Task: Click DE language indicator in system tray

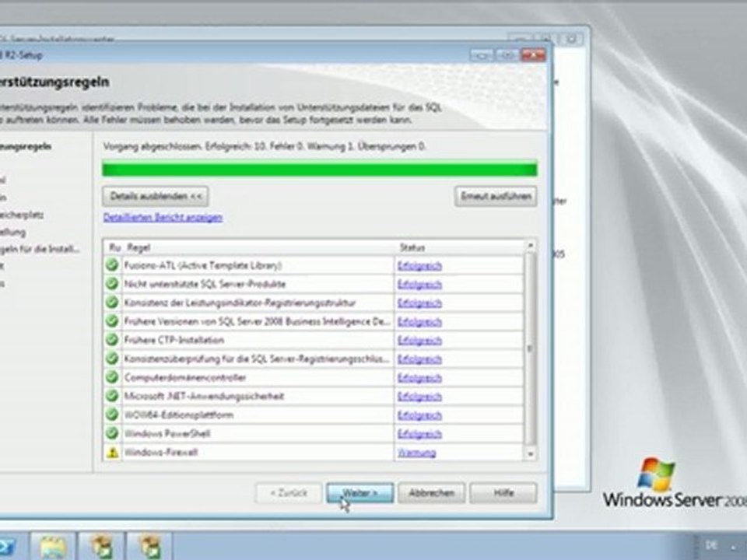Action: (711, 544)
